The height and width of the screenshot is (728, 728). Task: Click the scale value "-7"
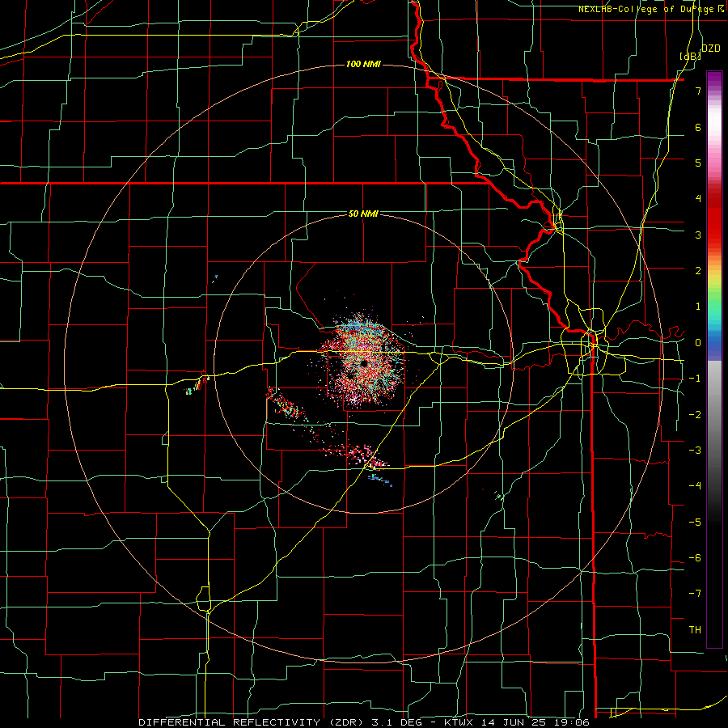coord(695,594)
